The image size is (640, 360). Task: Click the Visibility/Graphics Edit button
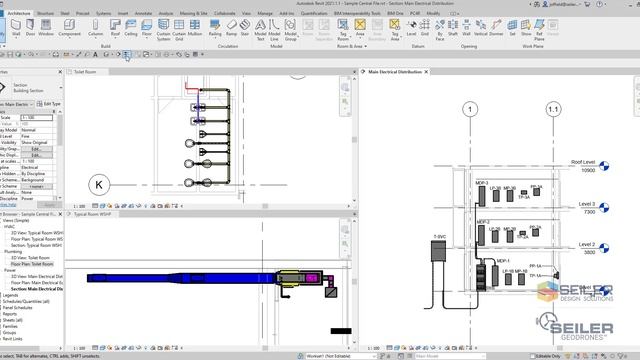tap(36, 149)
